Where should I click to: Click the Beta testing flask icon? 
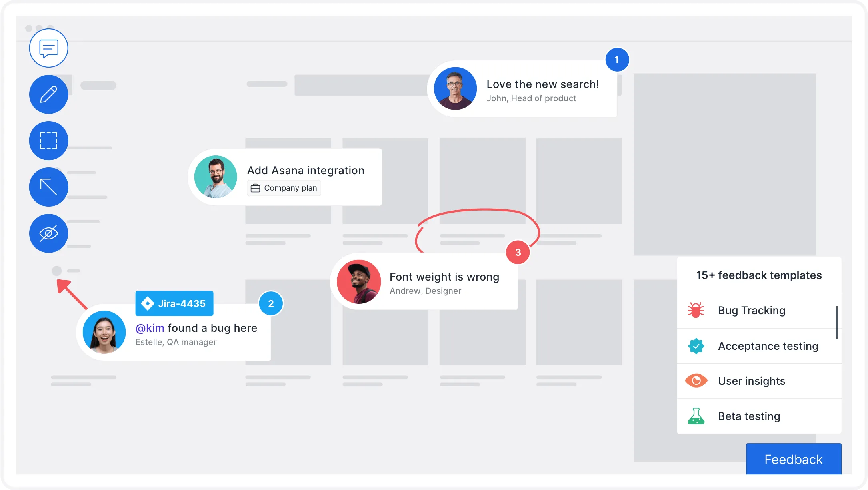pyautogui.click(x=696, y=416)
